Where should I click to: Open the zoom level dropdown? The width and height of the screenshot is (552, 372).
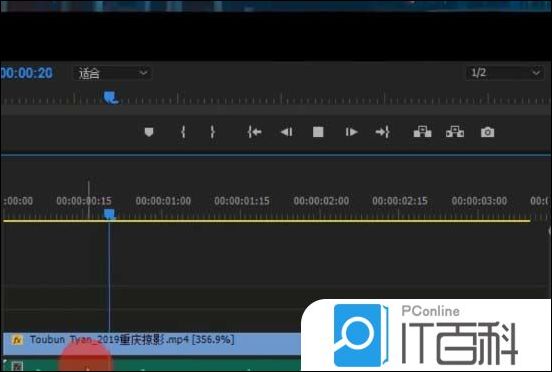coord(112,73)
